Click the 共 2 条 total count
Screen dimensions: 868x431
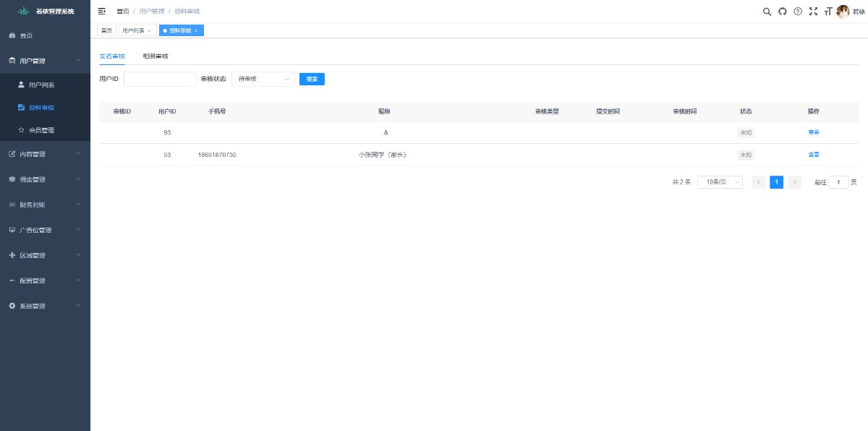(681, 182)
